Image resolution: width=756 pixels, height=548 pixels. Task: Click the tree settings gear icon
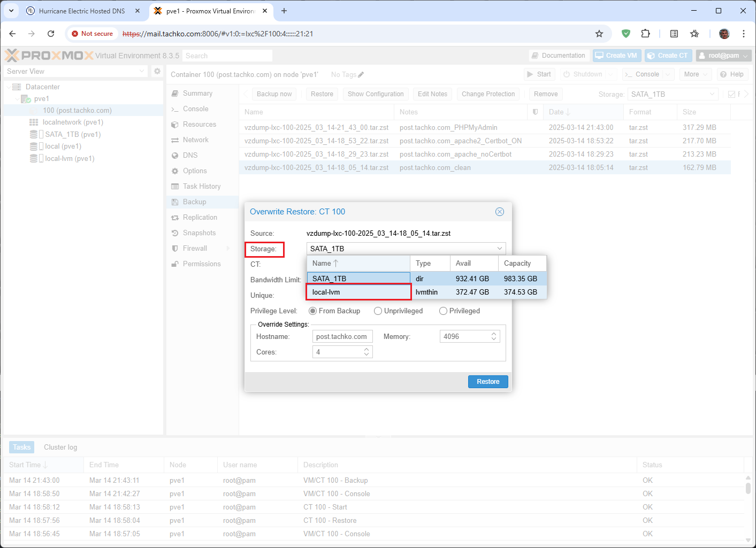click(x=157, y=71)
